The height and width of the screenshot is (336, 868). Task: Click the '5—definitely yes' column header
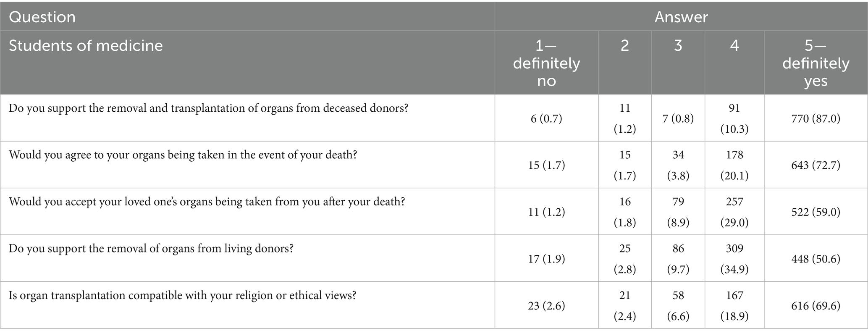point(816,63)
